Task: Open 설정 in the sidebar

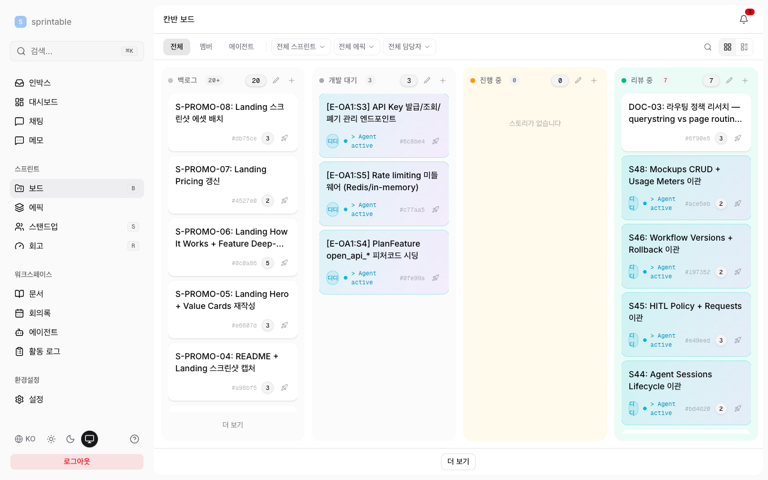Action: coord(77,399)
